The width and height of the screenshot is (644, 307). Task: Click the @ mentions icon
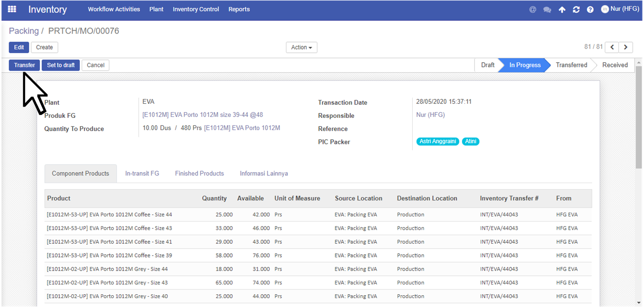tap(533, 9)
